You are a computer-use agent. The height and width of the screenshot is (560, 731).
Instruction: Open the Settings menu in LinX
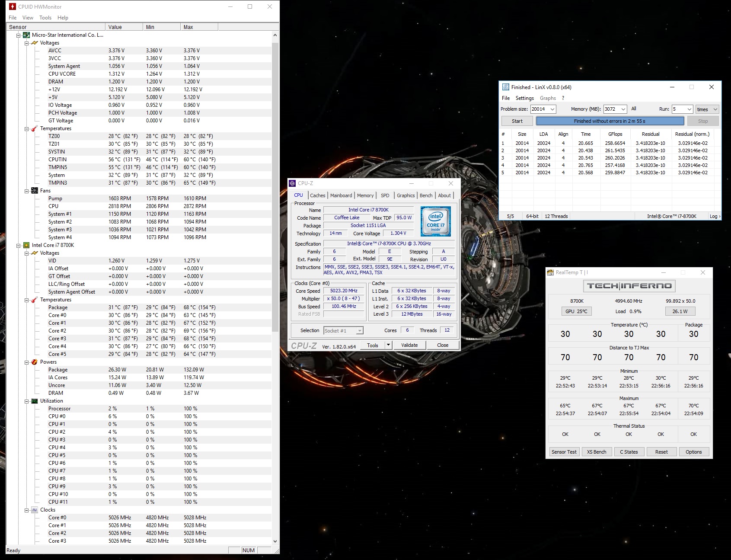coord(524,98)
